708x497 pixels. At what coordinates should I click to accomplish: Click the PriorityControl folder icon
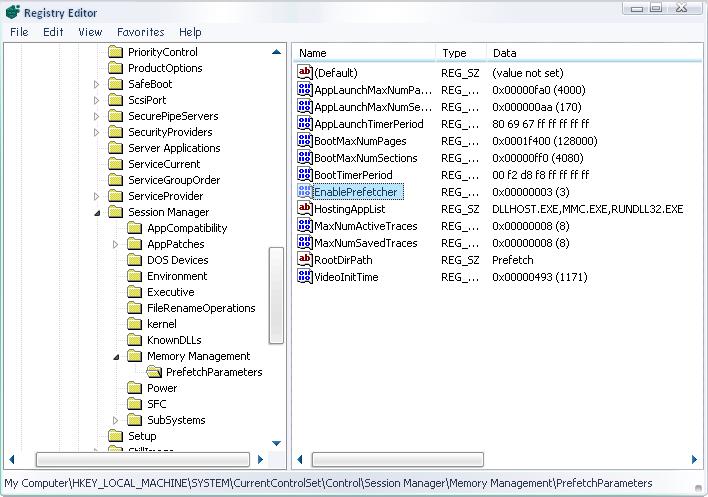[116, 52]
